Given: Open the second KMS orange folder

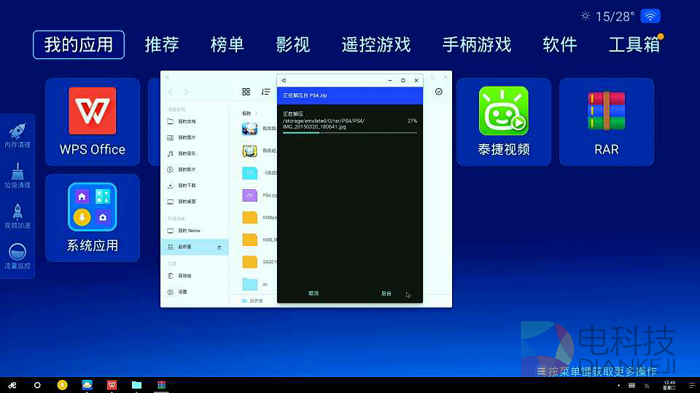Looking at the screenshot, I should (250, 240).
